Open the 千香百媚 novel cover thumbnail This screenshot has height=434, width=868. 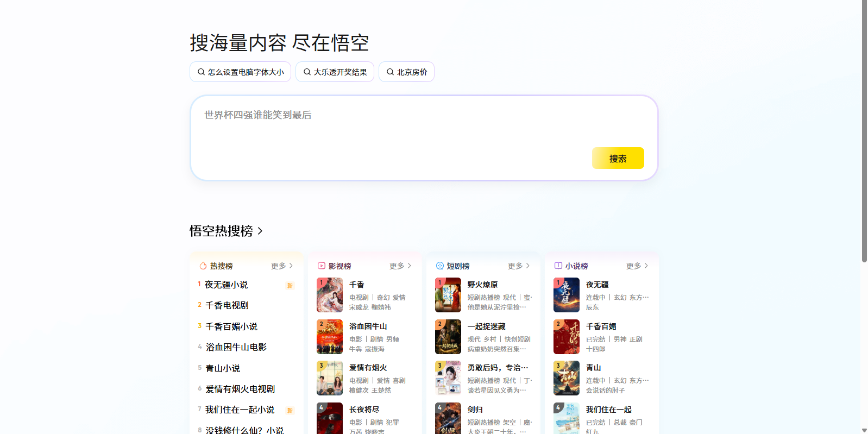(567, 337)
